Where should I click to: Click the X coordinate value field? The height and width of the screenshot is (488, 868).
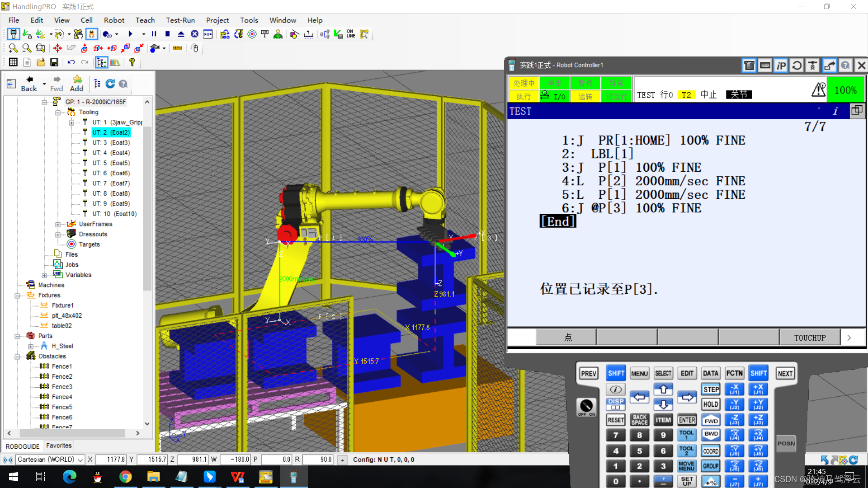[x=111, y=460]
